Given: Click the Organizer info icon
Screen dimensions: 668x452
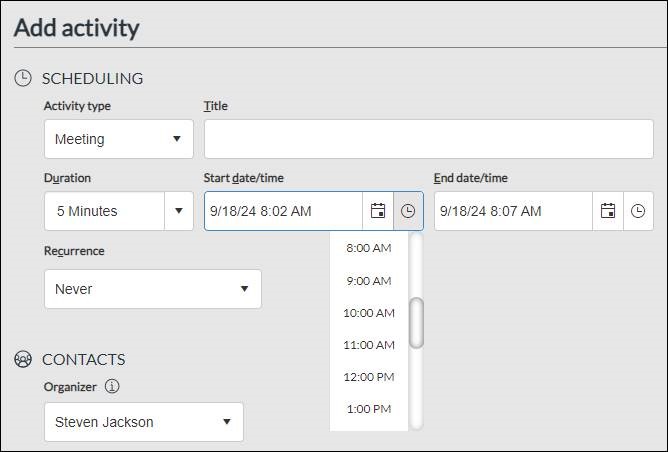Looking at the screenshot, I should click(x=112, y=386).
